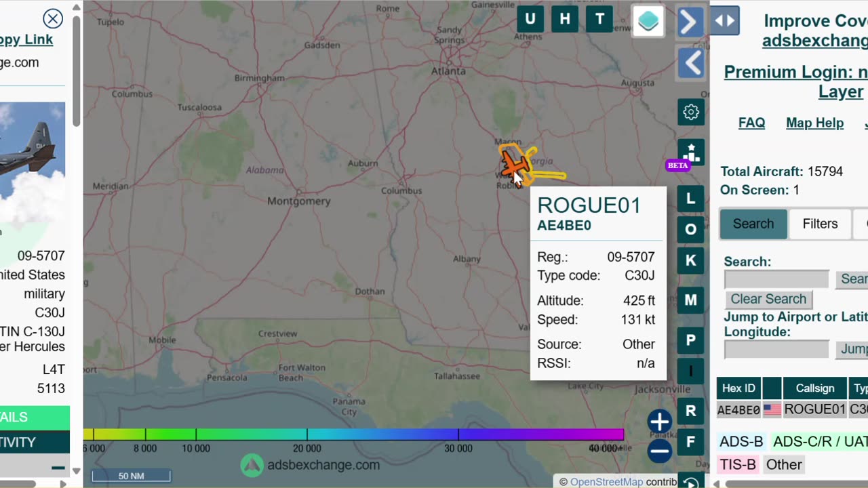Open map settings gear icon
Image resolution: width=868 pixels, height=488 pixels.
pos(691,112)
